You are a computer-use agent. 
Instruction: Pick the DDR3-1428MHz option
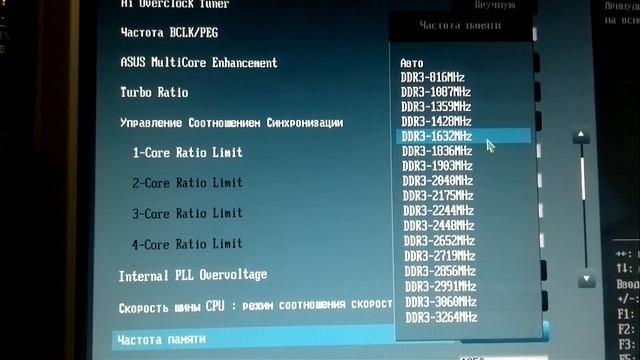point(436,121)
